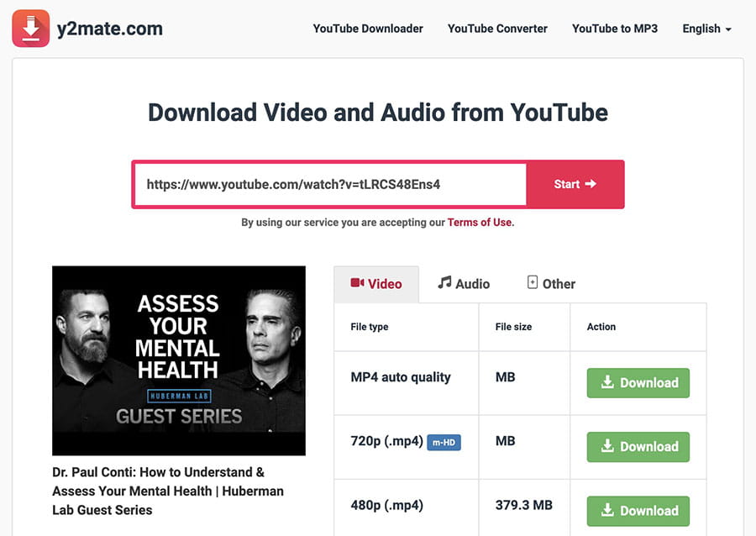The image size is (756, 536).
Task: Go to YouTube to MP3 page
Action: point(615,29)
